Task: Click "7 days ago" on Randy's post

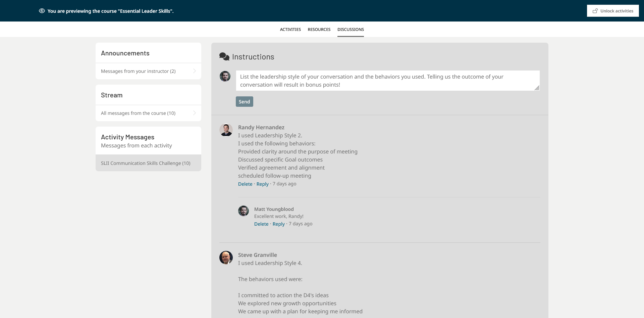Action: tap(284, 184)
